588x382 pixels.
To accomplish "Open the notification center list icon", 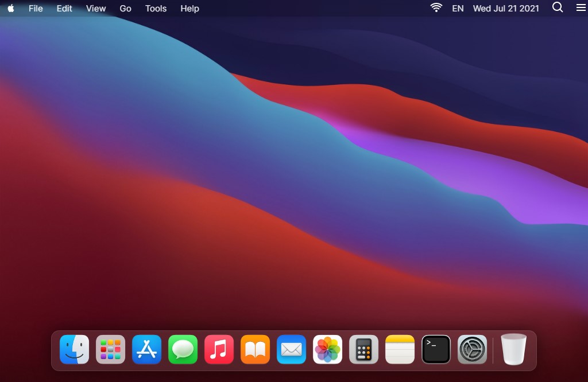I will [x=581, y=7].
